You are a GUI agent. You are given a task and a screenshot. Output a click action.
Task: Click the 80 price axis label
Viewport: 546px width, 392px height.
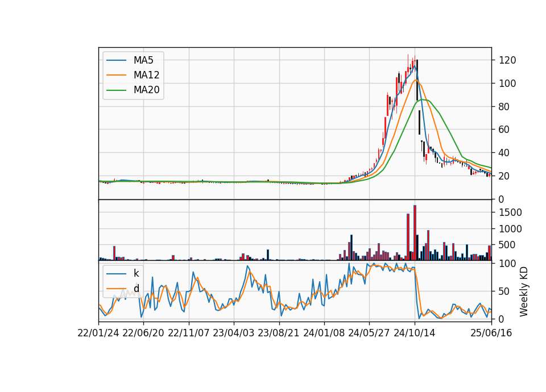(504, 107)
